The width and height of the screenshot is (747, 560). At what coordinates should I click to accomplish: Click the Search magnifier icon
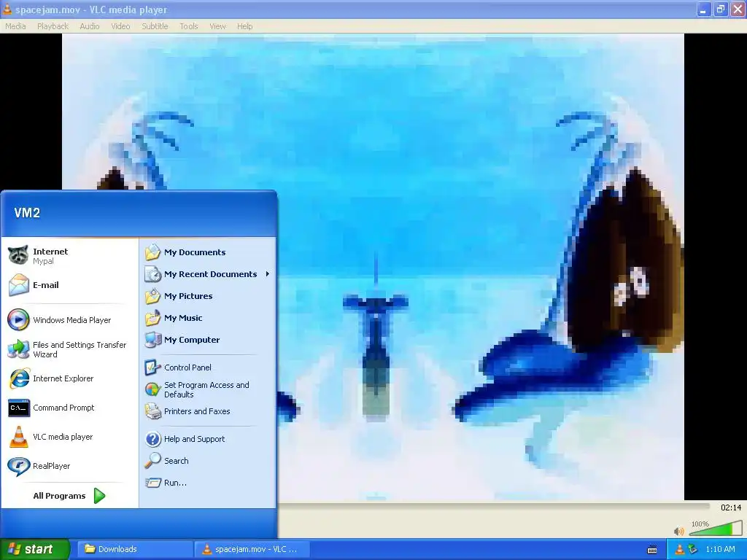153,461
